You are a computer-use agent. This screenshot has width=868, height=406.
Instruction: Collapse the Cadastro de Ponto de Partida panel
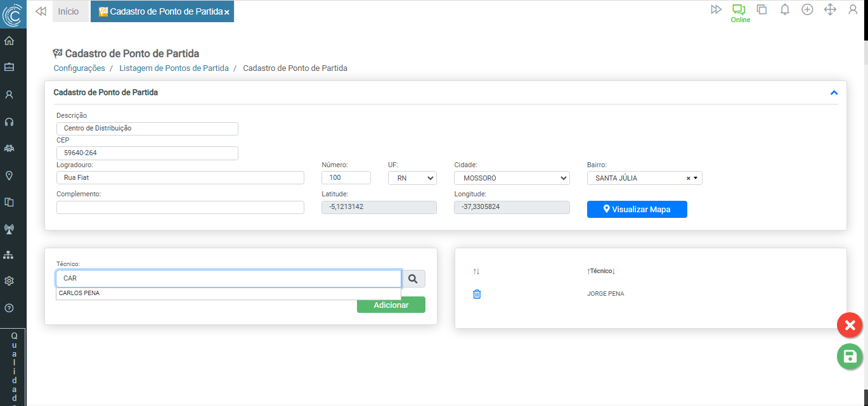tap(834, 92)
